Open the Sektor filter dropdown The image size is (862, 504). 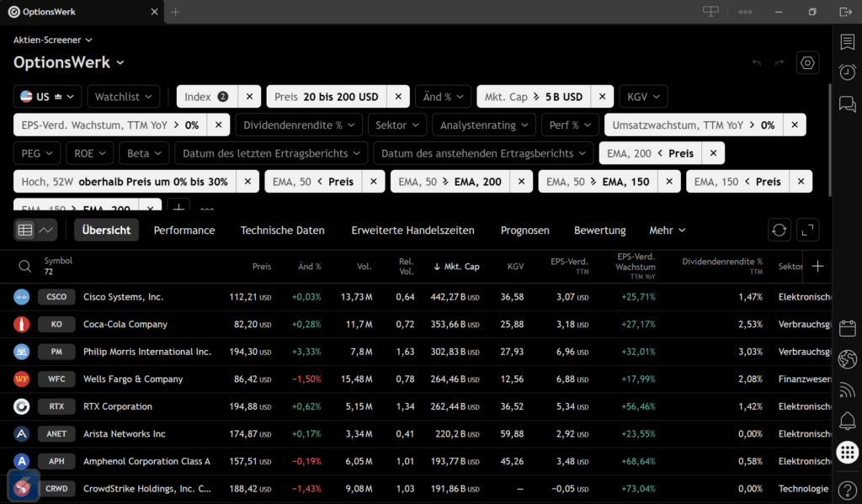tap(397, 125)
